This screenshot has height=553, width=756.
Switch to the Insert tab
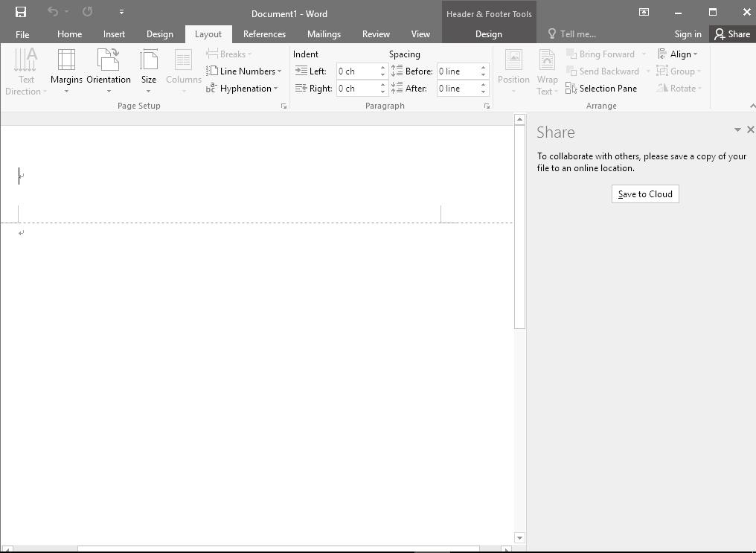coord(114,34)
